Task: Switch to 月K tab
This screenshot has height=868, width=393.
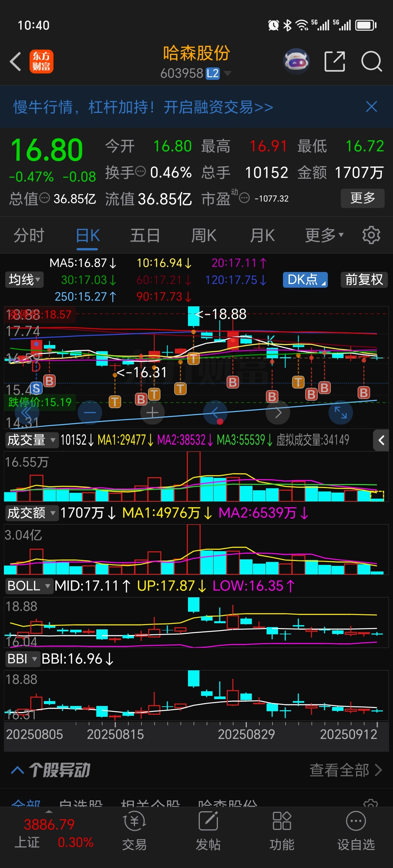Action: [x=262, y=235]
